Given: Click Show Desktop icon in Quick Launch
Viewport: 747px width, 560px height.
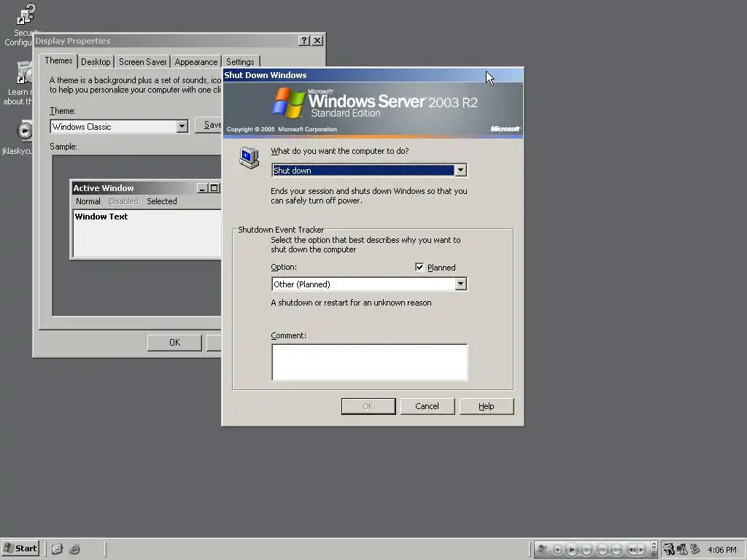Looking at the screenshot, I should click(x=57, y=549).
